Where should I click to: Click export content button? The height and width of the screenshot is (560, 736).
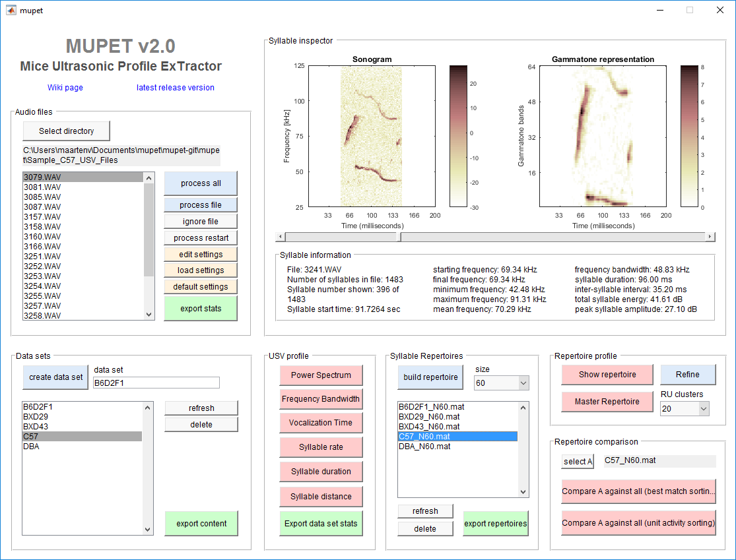tap(201, 524)
